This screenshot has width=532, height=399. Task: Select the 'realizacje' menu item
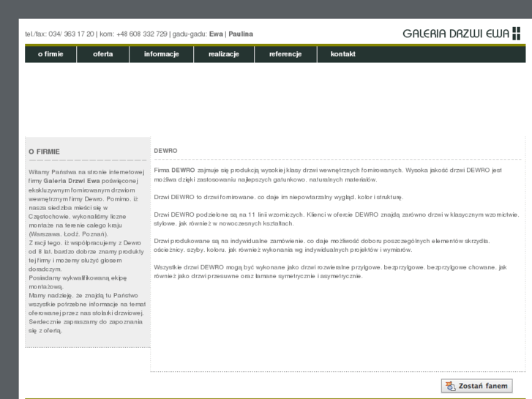[x=224, y=54]
